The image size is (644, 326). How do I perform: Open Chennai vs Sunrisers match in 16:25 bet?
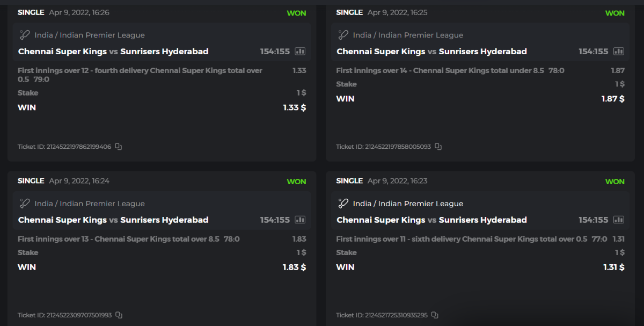click(x=431, y=52)
